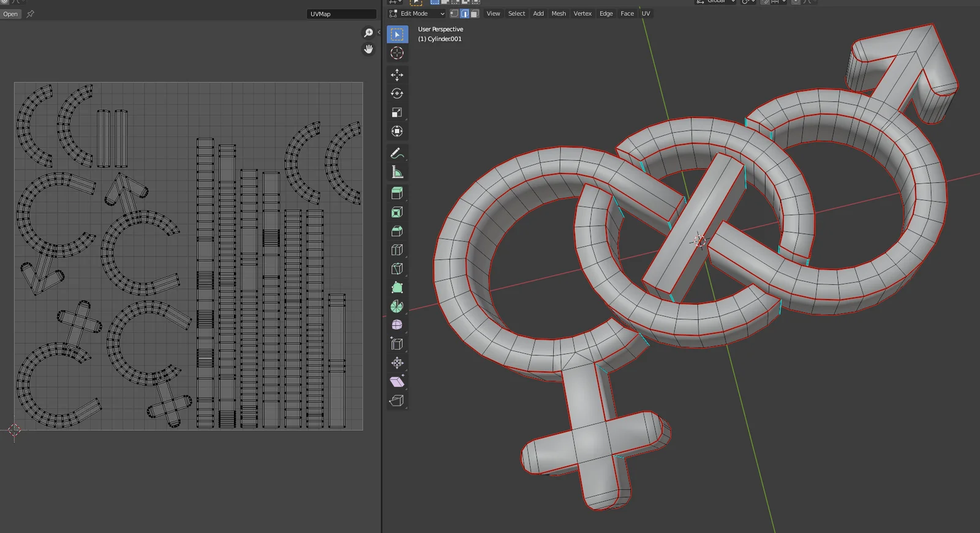
Task: Toggle the image pin icon
Action: pyautogui.click(x=30, y=14)
